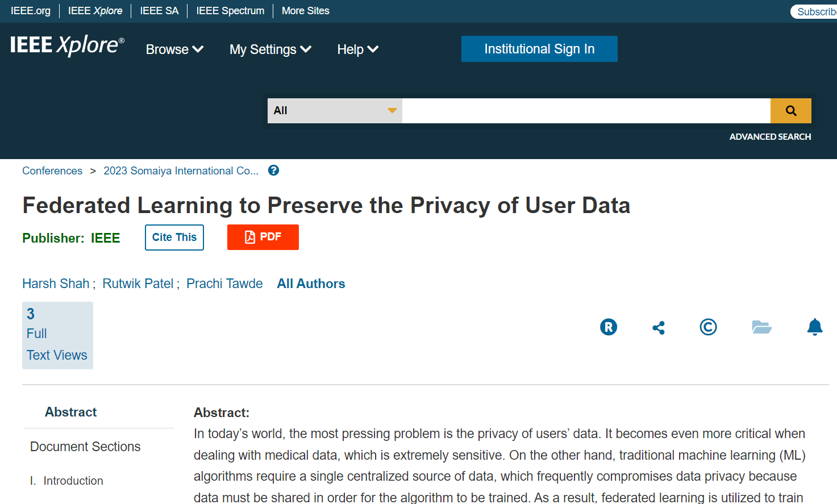The image size is (837, 504).
Task: Click inside the search input field
Action: point(585,111)
